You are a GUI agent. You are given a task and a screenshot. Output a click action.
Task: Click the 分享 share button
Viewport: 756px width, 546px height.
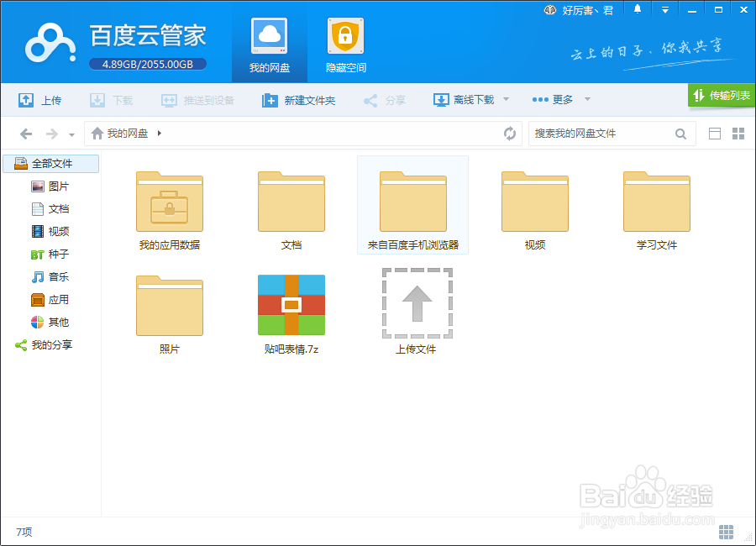pyautogui.click(x=384, y=100)
